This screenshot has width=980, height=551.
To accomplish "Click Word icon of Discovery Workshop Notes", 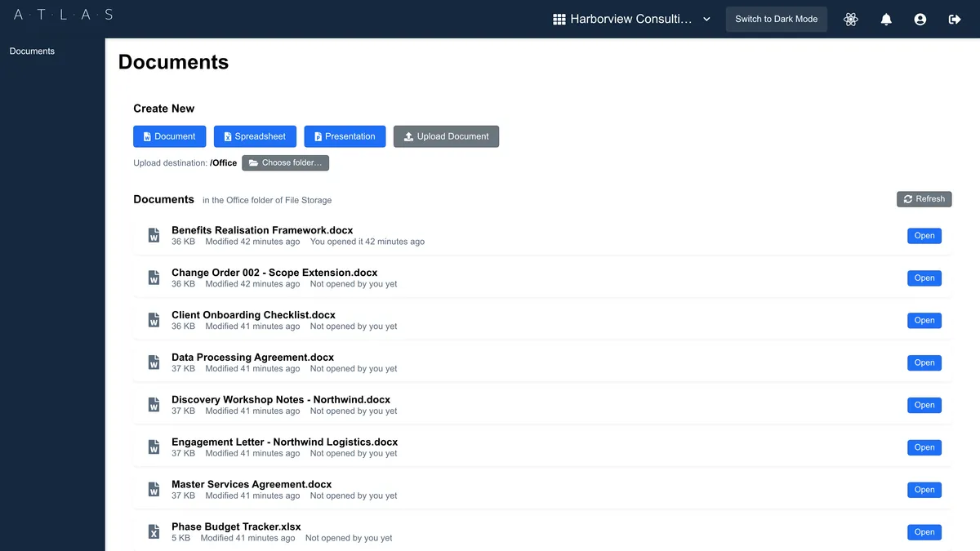I will (x=154, y=405).
